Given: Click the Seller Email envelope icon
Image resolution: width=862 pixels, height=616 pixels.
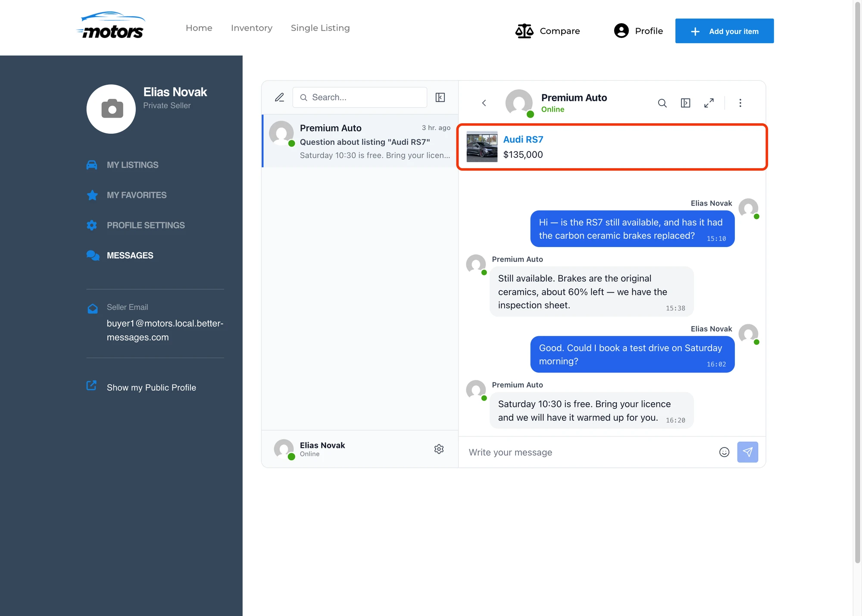Looking at the screenshot, I should coord(93,309).
